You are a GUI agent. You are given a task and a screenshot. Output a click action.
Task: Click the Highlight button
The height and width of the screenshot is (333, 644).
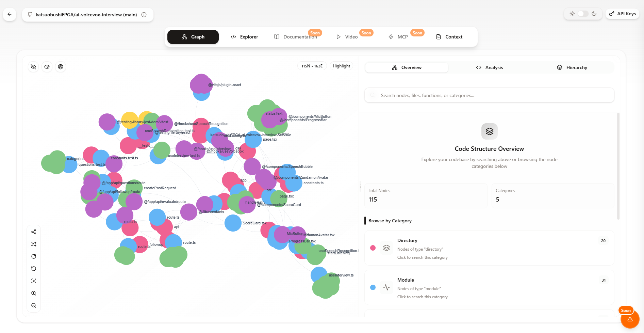point(341,66)
